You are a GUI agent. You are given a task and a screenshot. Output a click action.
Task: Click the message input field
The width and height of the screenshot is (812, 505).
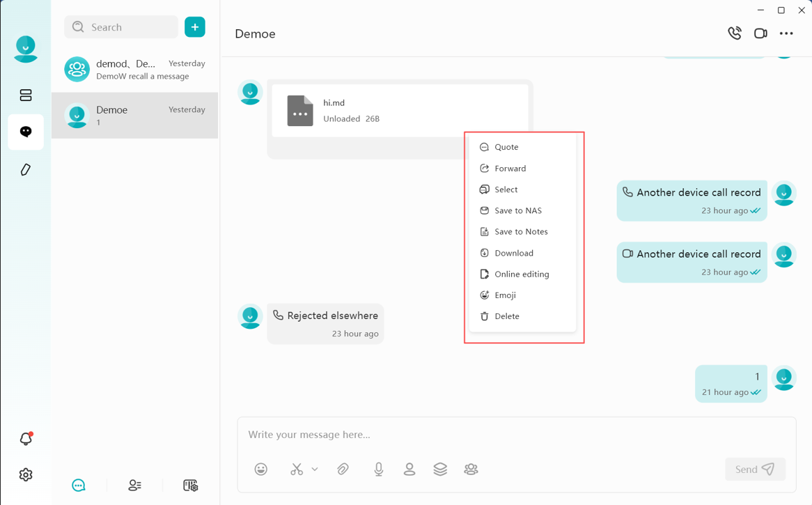click(x=516, y=435)
